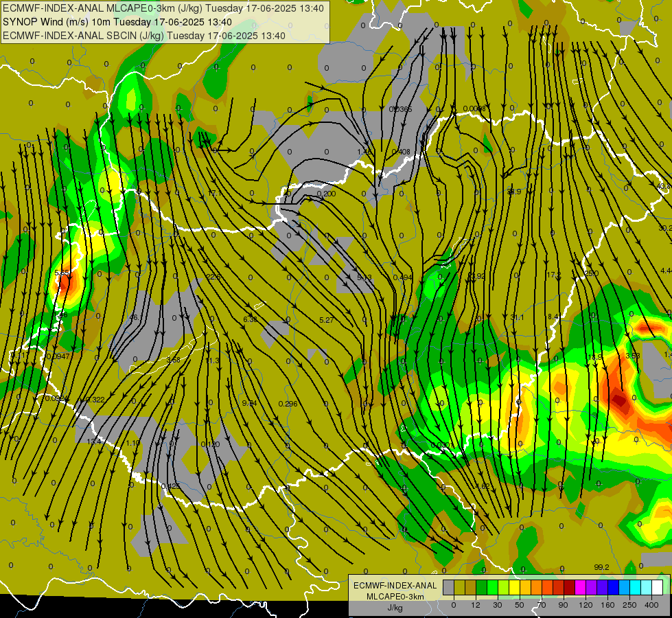672x618 pixels.
Task: Click the map value 6.38
Action: click(x=250, y=319)
